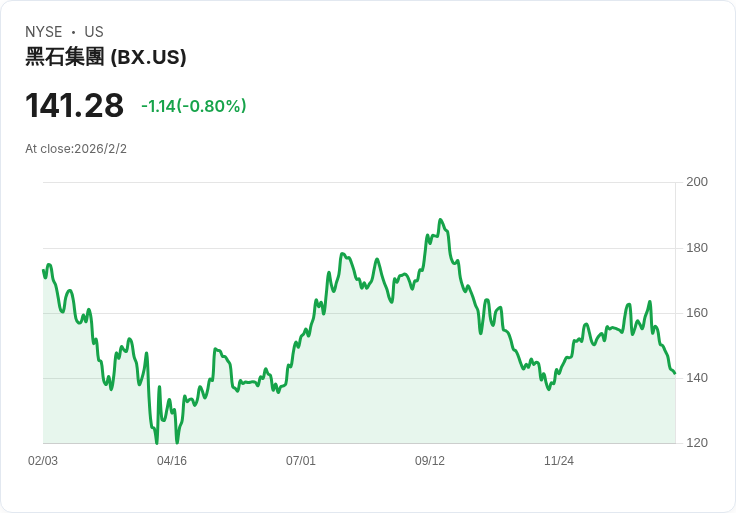Click the 140 price axis label
Viewport: 736px width, 513px height.
click(x=697, y=378)
